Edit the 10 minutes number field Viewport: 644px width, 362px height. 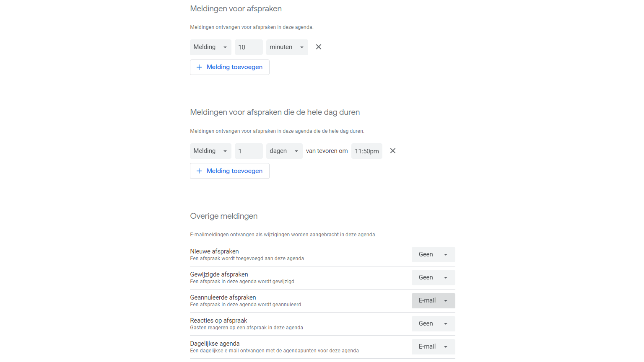pos(249,47)
